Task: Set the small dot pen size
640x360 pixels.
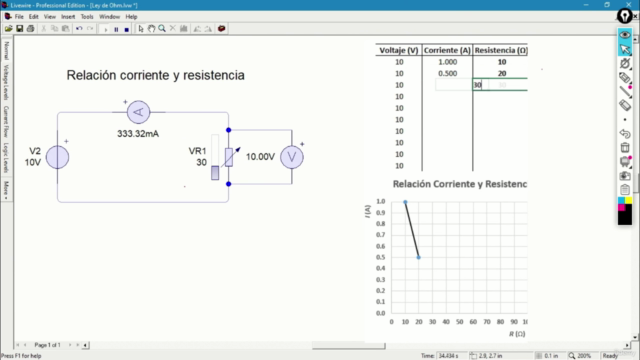Action: click(625, 120)
